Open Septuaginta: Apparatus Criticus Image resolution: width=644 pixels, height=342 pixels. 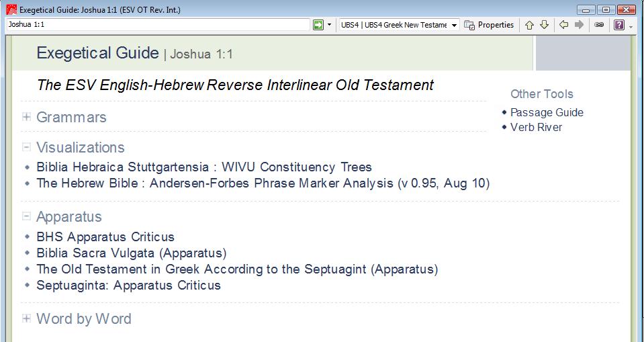tap(128, 286)
